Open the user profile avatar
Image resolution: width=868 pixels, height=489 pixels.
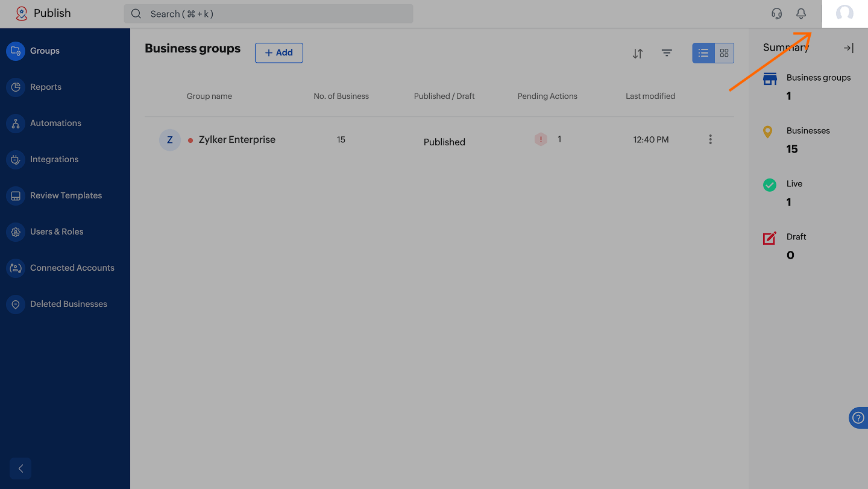coord(844,13)
